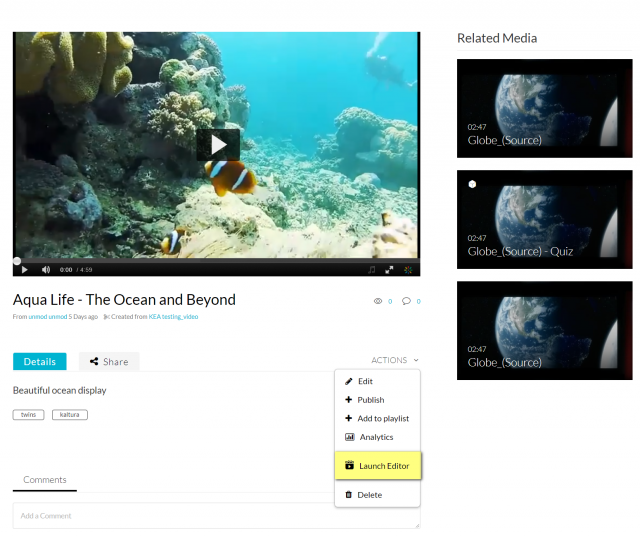Click the music note icon in player
The height and width of the screenshot is (537, 640).
372,270
